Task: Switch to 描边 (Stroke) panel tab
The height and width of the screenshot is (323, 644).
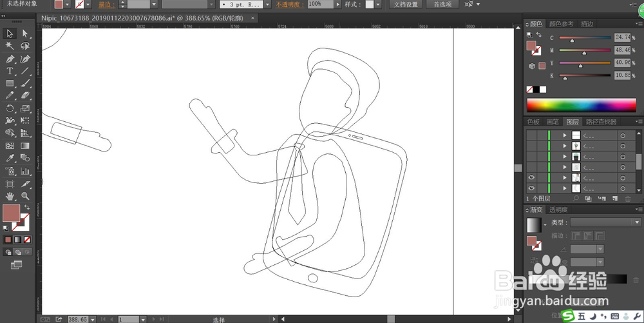Action: click(587, 24)
